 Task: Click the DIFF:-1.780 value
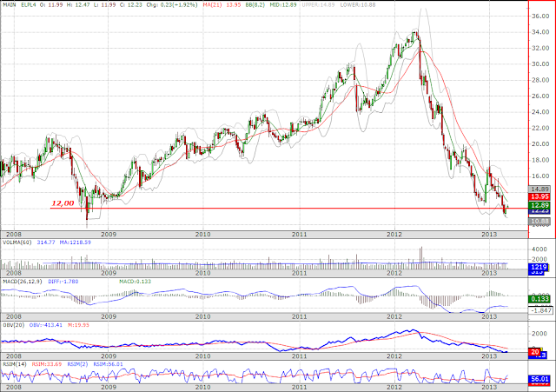[63, 282]
